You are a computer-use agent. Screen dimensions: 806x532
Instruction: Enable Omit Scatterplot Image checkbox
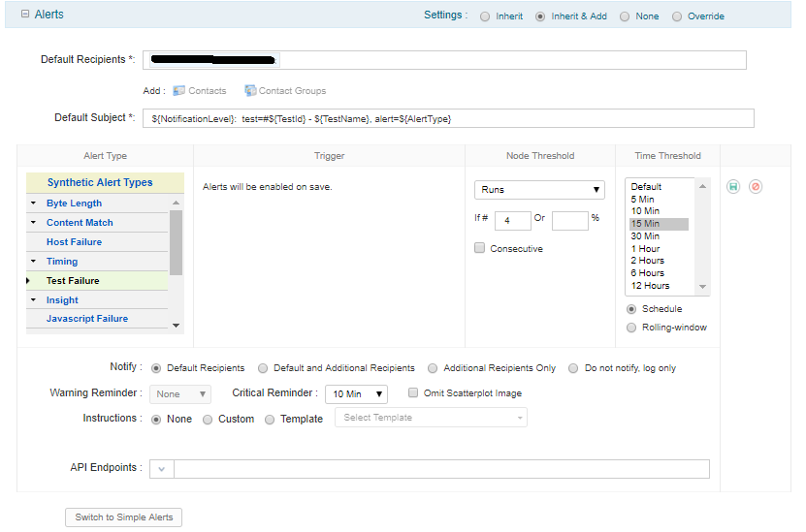(413, 392)
